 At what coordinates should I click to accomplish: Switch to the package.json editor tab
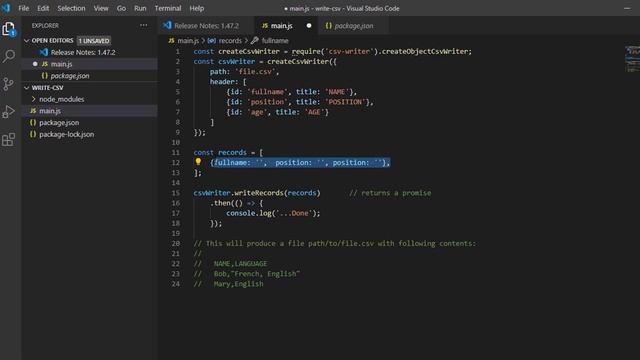coord(353,26)
